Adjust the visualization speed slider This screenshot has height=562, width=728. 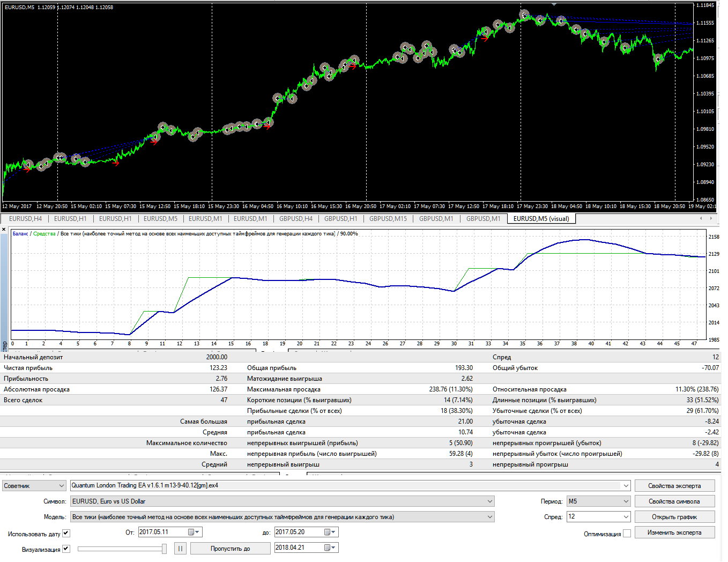pyautogui.click(x=164, y=549)
